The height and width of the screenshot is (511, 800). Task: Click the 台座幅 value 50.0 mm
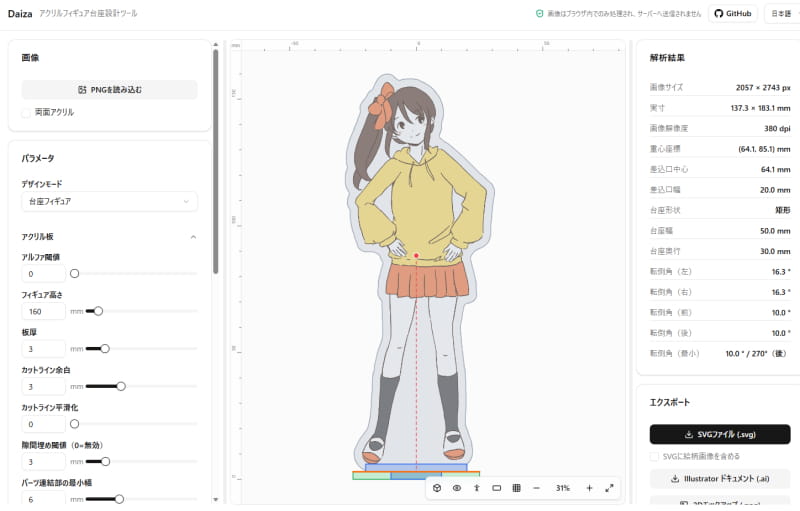pyautogui.click(x=775, y=231)
